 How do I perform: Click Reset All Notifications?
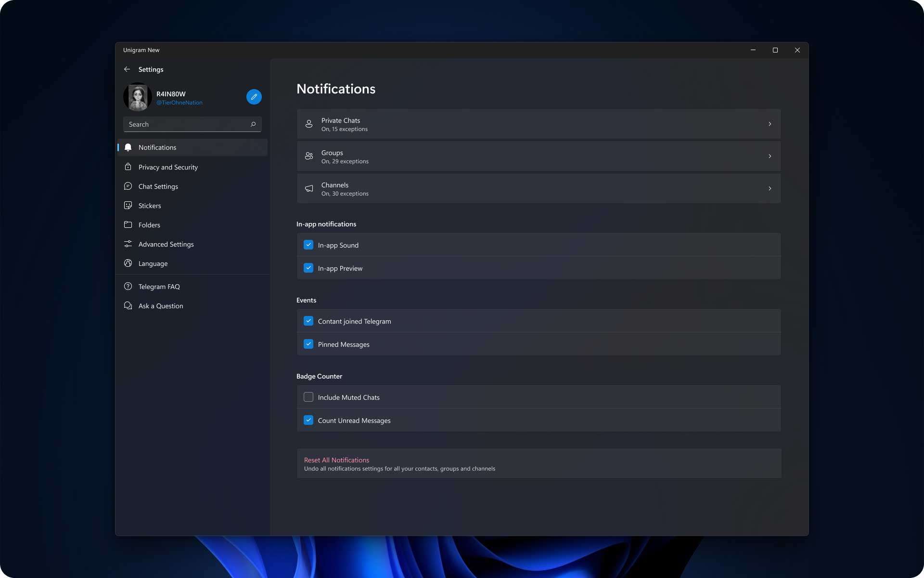(x=539, y=464)
